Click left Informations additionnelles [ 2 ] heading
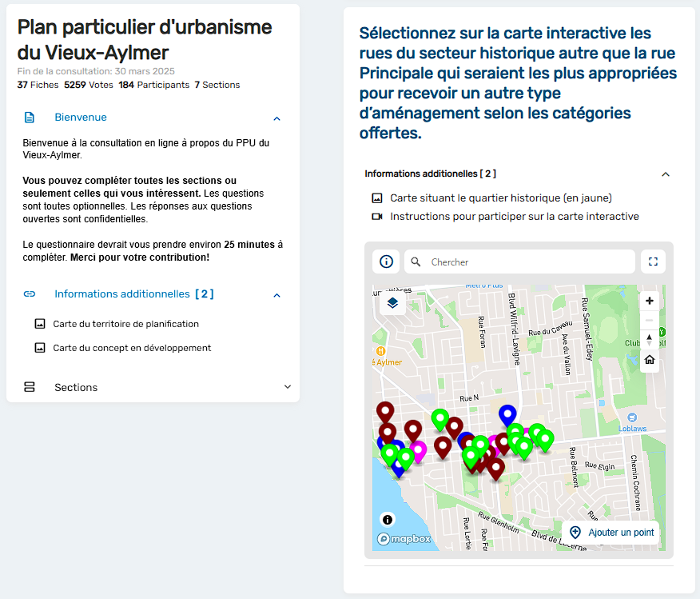The width and height of the screenshot is (700, 599). 134,294
